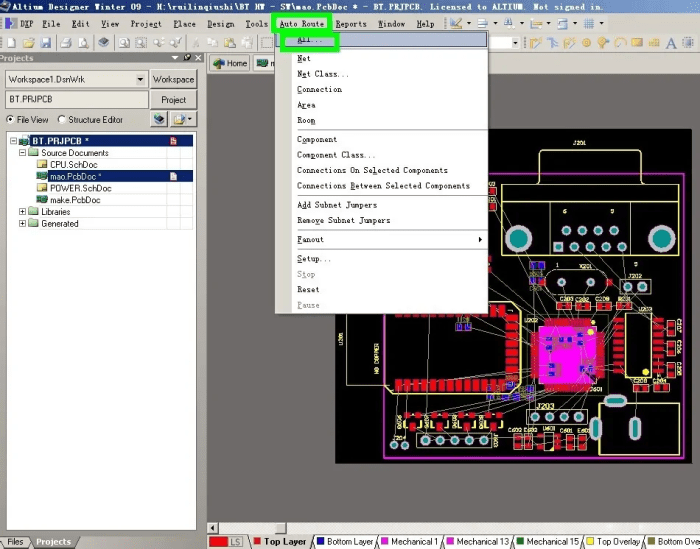The image size is (700, 549).
Task: Select the Place Arc tool
Action: point(621,43)
